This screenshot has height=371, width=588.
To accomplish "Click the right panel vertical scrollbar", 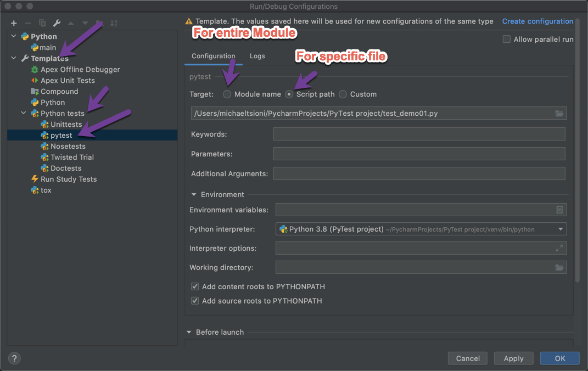I will tap(578, 150).
